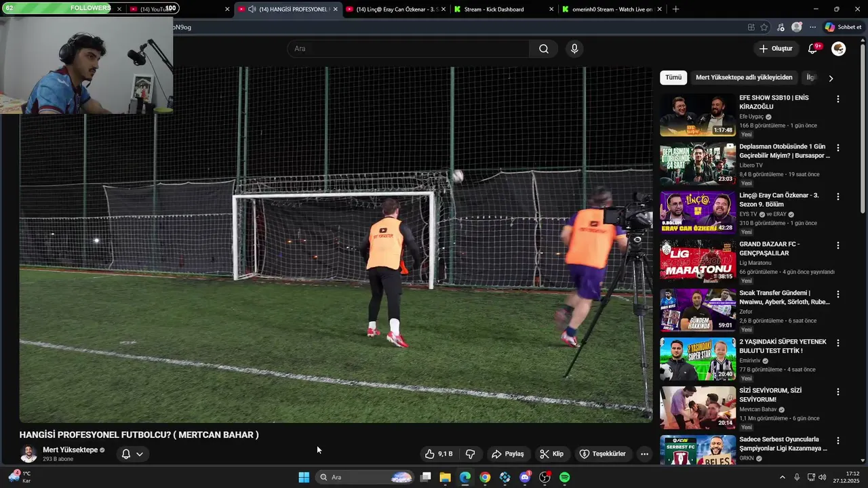Start voice search with microphone icon

point(574,49)
